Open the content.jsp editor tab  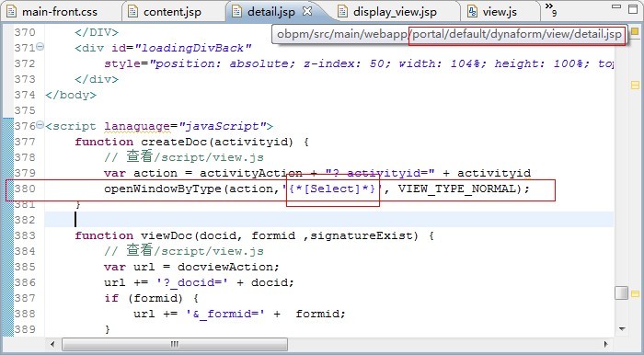tap(172, 11)
